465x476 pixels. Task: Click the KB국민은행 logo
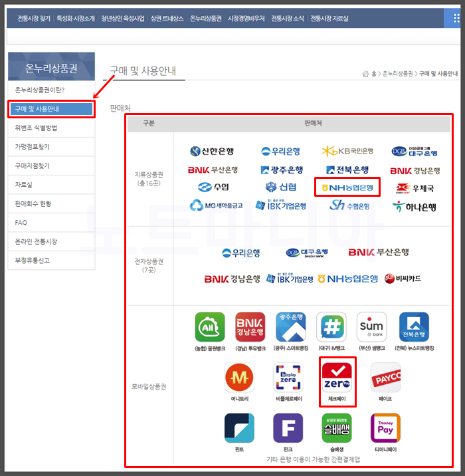click(347, 151)
